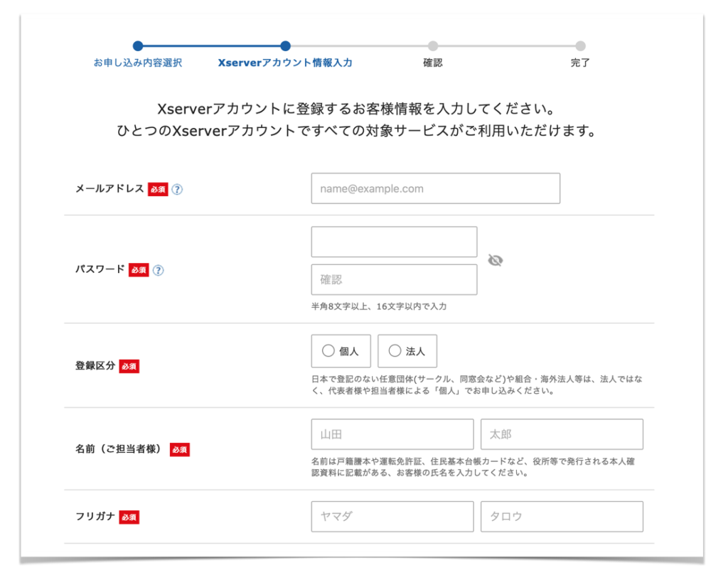Click the 必須 badge next to パスワード

[x=139, y=270]
